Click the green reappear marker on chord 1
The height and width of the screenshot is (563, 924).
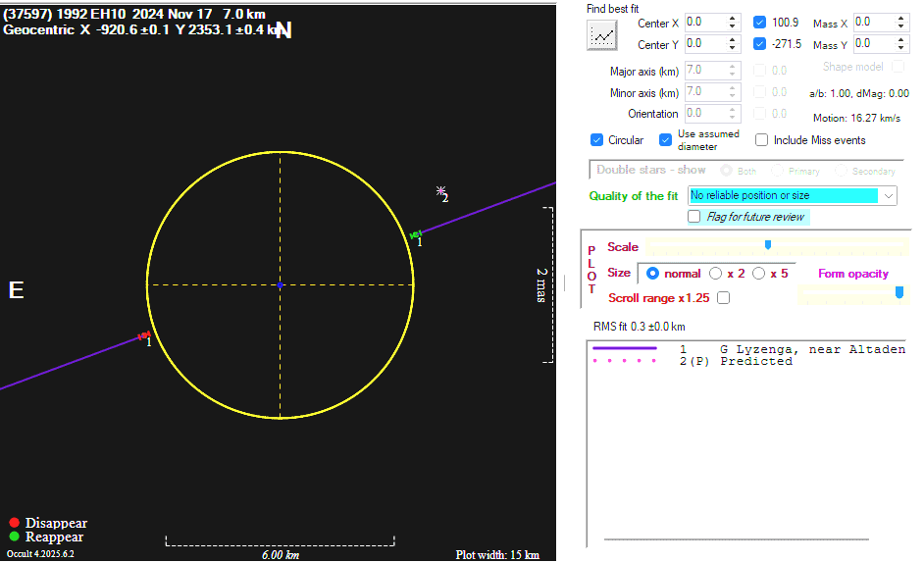click(x=416, y=234)
